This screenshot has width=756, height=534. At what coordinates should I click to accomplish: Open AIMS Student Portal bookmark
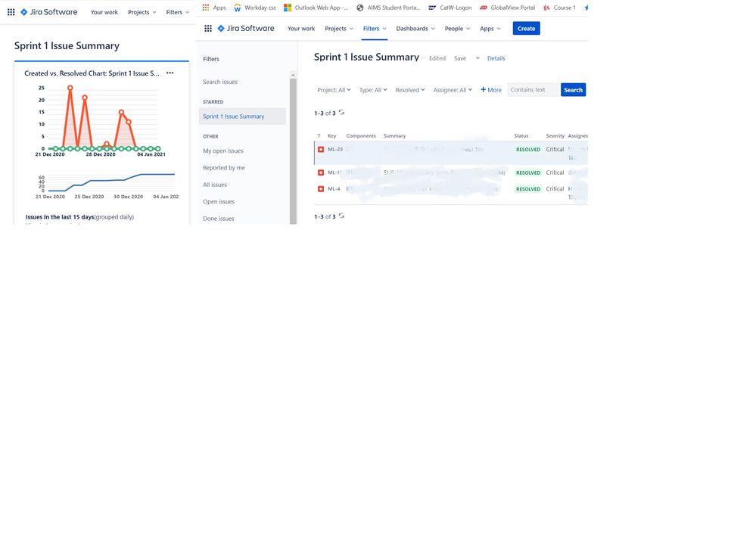388,8
